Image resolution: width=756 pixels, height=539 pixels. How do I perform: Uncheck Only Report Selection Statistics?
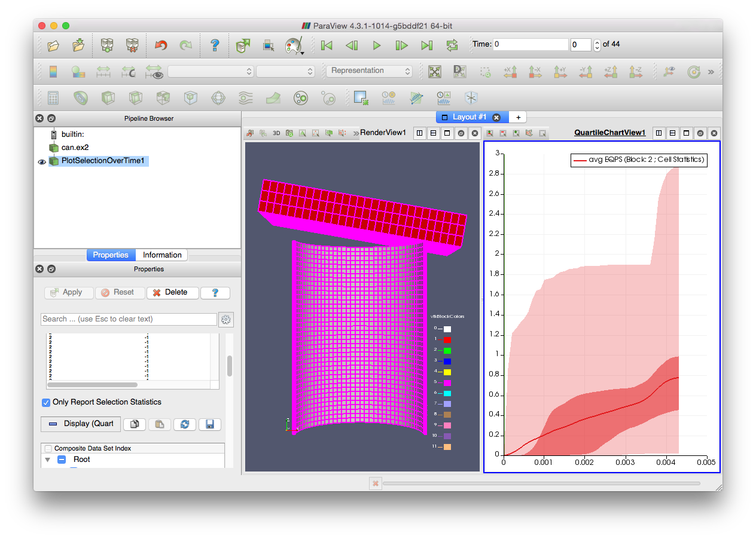click(46, 402)
